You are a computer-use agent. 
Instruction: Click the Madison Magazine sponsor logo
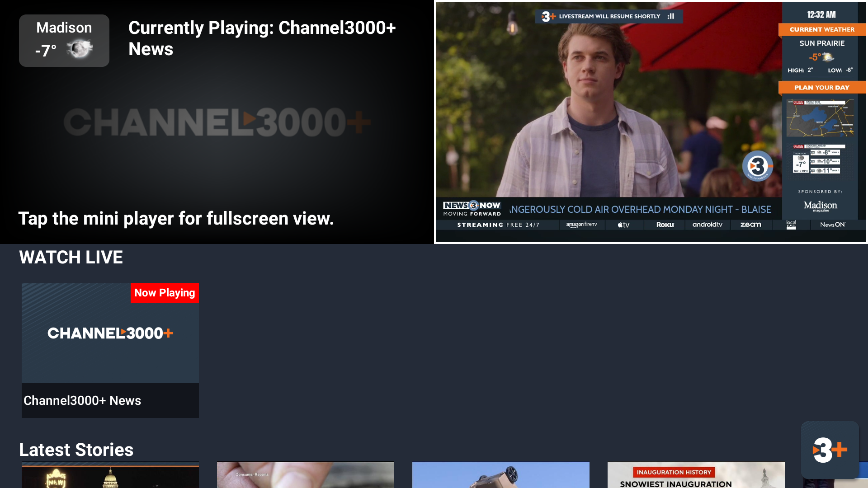[821, 206]
